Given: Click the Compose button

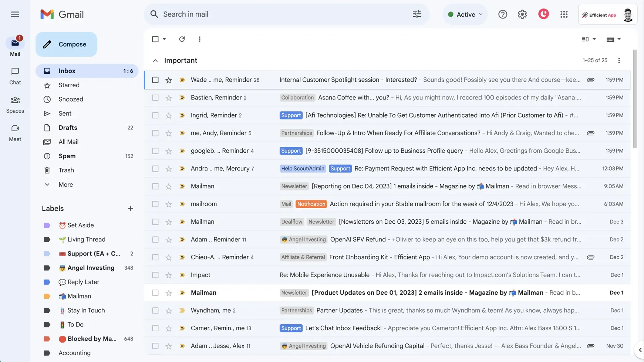Looking at the screenshot, I should coord(66,44).
